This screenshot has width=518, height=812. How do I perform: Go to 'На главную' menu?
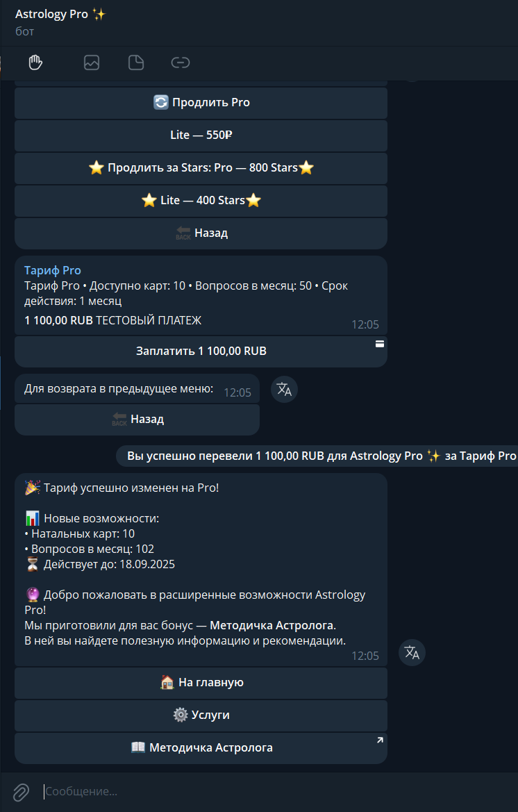coord(201,683)
